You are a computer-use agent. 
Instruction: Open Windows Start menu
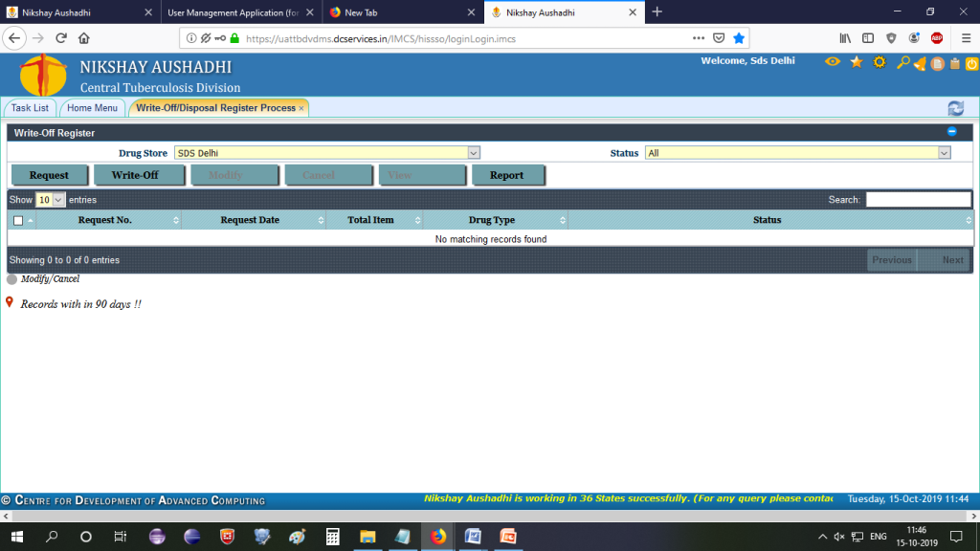17,537
